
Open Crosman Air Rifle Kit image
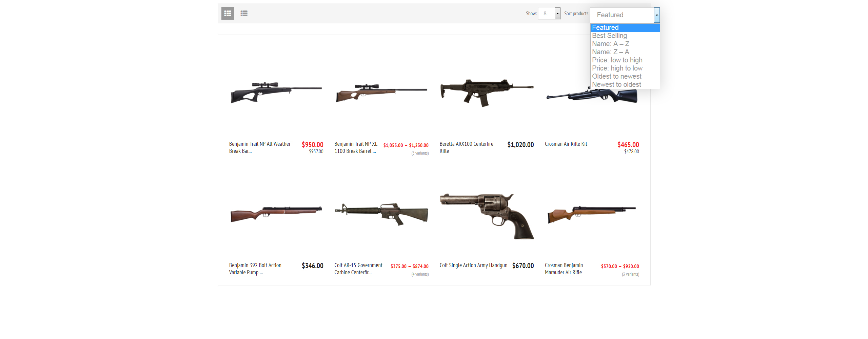pos(592,95)
